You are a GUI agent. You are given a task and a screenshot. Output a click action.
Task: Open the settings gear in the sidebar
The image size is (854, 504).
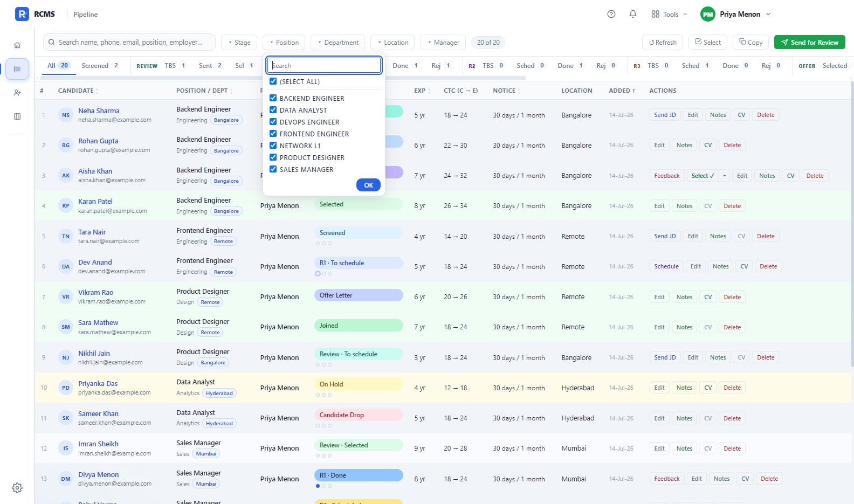pos(17,488)
